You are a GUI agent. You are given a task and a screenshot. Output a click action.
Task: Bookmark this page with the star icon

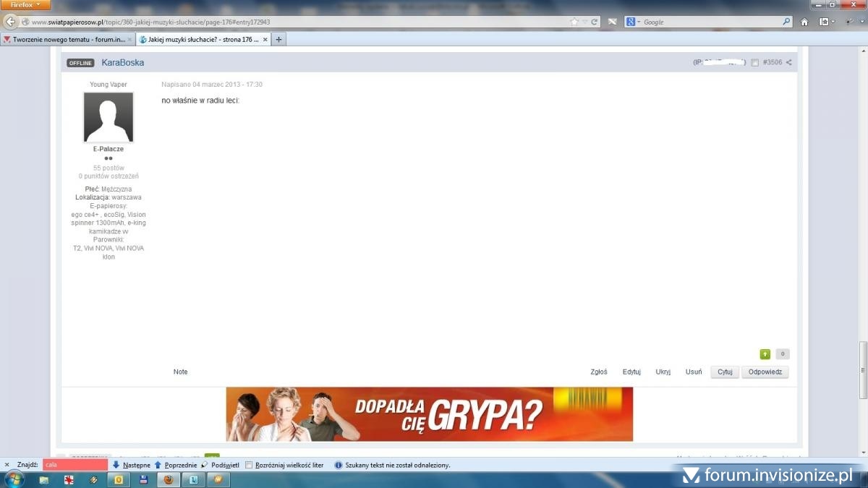(574, 22)
